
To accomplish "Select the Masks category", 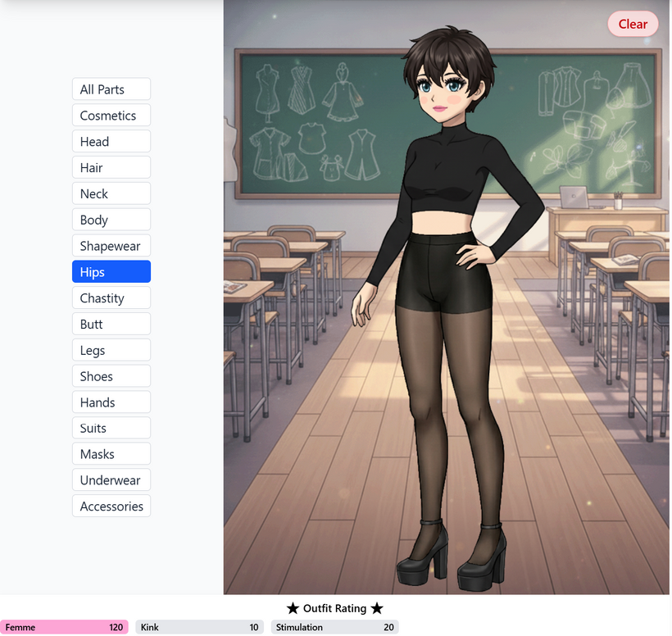I will tap(111, 454).
